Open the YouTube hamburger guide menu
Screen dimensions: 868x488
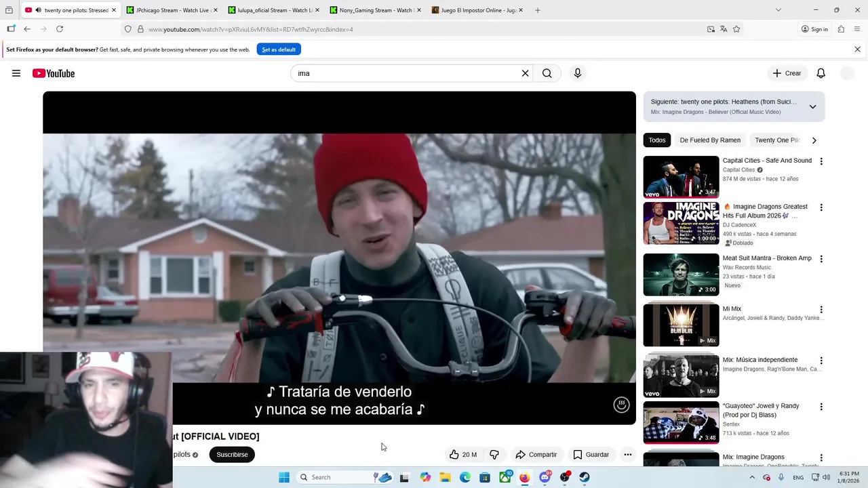click(16, 73)
